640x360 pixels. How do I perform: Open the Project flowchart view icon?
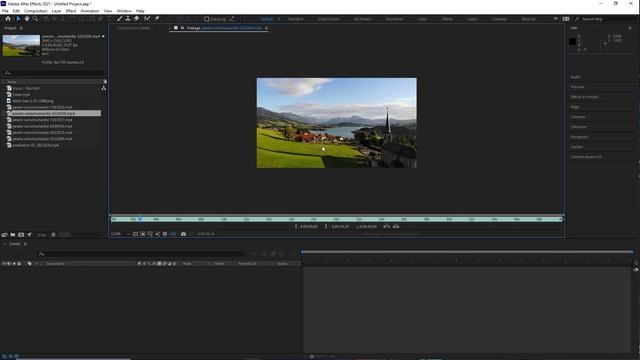(x=104, y=88)
